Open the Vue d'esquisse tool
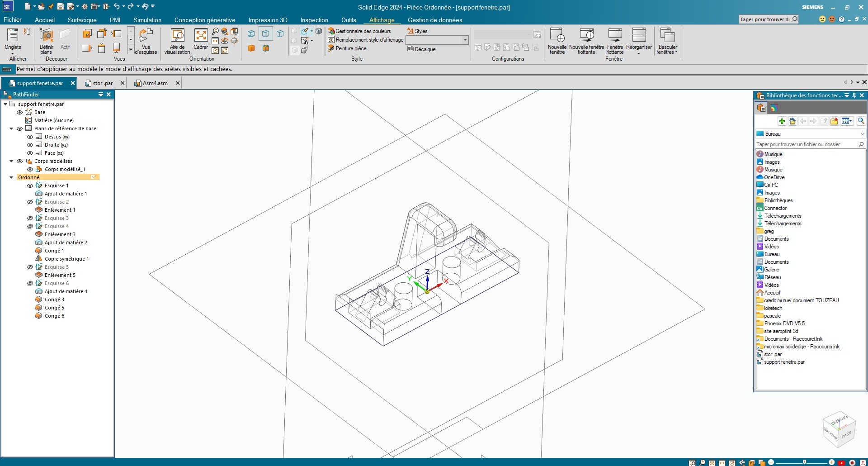Screen dimensions: 868x466 point(146,41)
